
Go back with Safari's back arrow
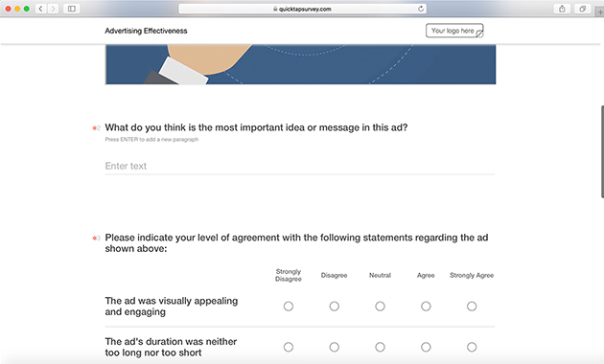[x=41, y=9]
